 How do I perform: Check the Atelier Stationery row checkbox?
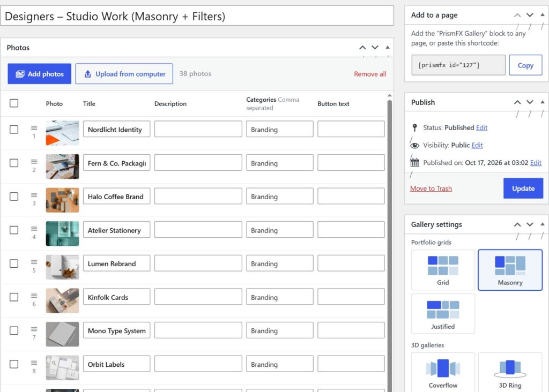tap(14, 230)
